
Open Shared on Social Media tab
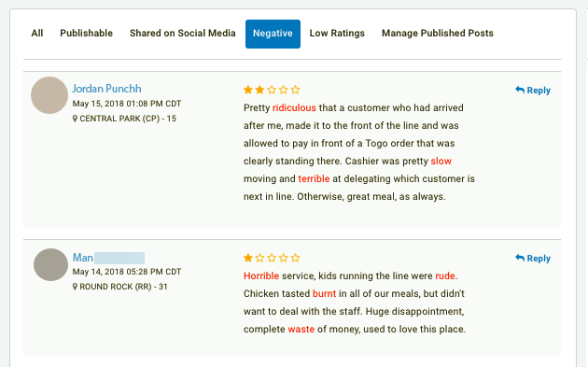[x=183, y=34]
